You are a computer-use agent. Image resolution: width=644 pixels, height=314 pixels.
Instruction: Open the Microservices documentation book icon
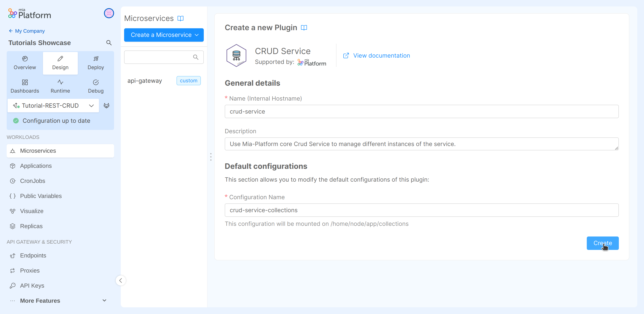pos(181,18)
